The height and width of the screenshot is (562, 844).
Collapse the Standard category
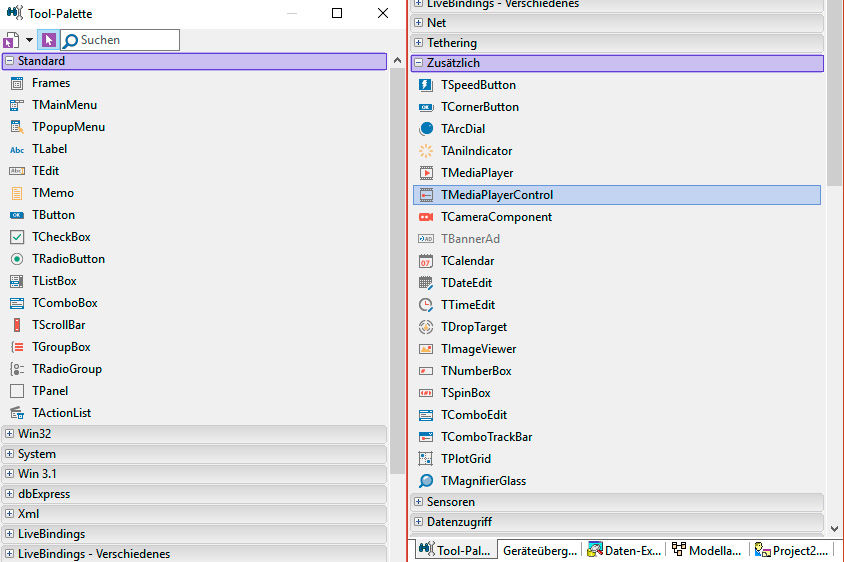point(9,61)
